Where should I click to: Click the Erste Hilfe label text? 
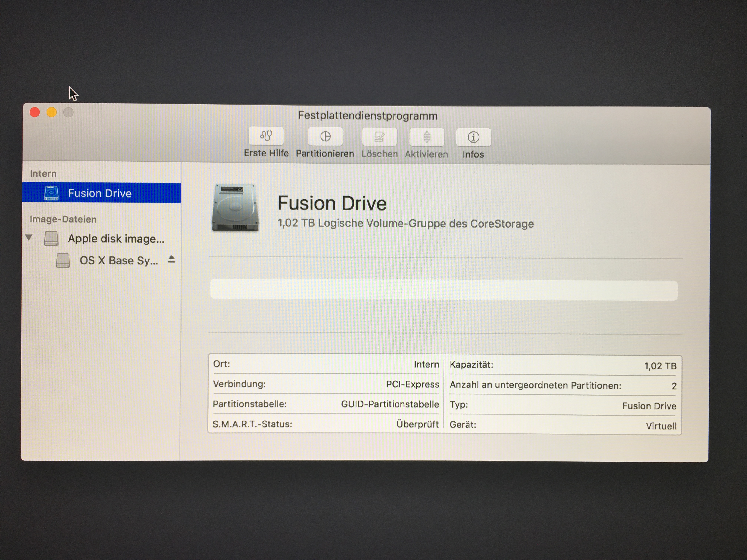(x=266, y=153)
